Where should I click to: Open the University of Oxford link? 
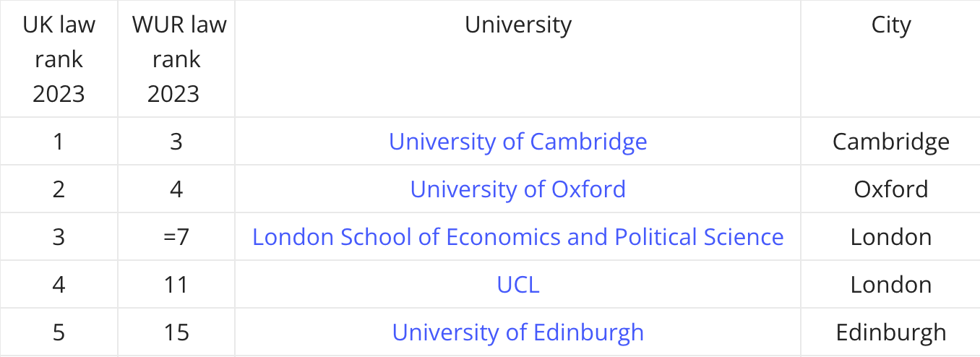(x=517, y=189)
